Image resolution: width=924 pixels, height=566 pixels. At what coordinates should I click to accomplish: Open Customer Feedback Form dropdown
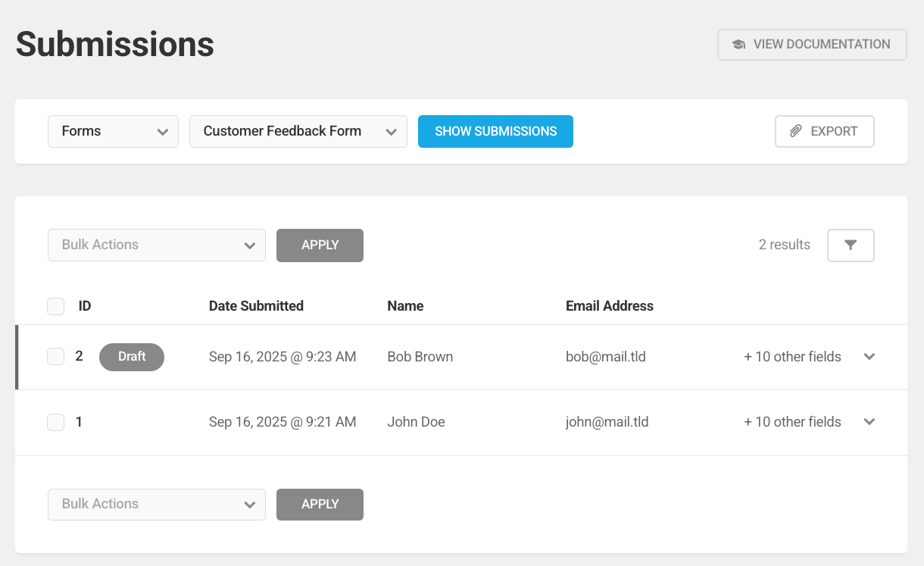coord(298,131)
